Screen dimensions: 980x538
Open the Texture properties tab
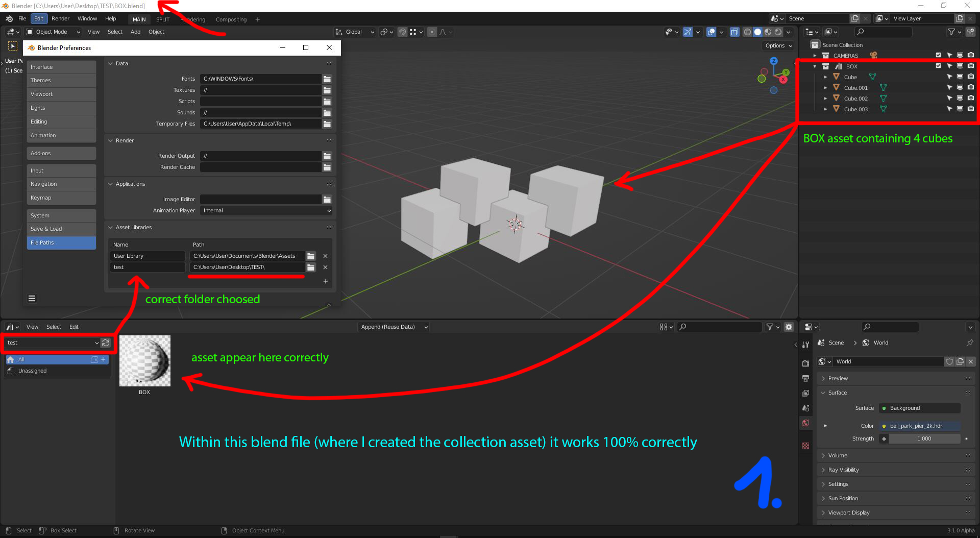coord(805,446)
